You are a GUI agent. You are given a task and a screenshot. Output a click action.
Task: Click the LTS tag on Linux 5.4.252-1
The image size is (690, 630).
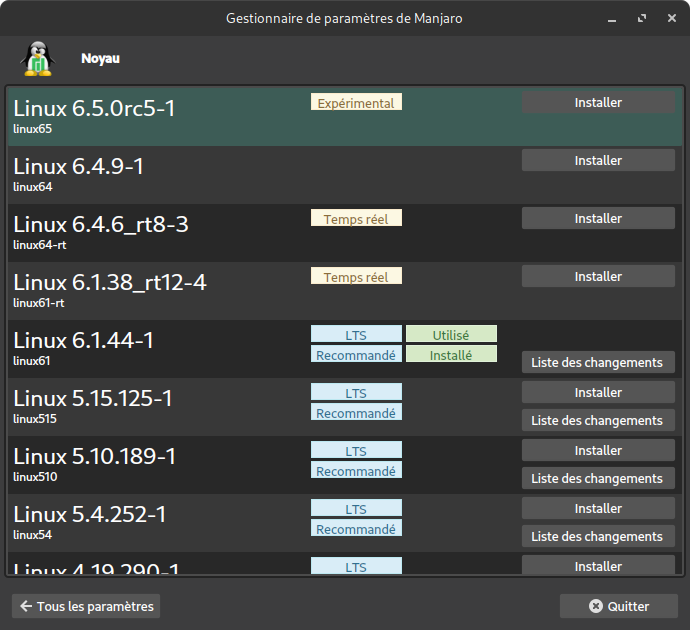coord(356,508)
